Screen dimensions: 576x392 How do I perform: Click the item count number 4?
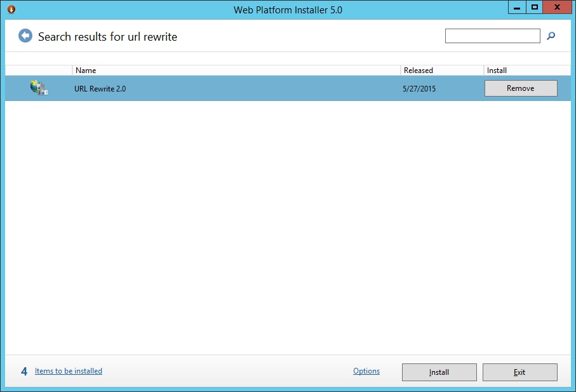point(24,372)
